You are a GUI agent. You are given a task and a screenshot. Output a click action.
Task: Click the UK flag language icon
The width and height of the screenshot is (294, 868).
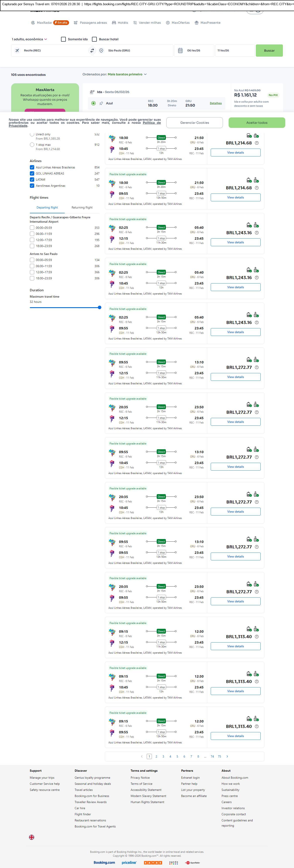tap(32, 837)
